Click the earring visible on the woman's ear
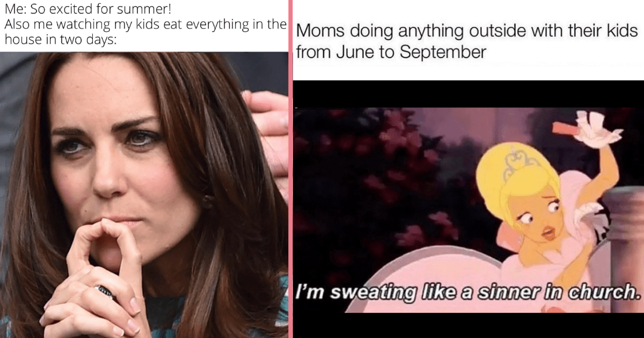This screenshot has height=338, width=644. coord(207,202)
